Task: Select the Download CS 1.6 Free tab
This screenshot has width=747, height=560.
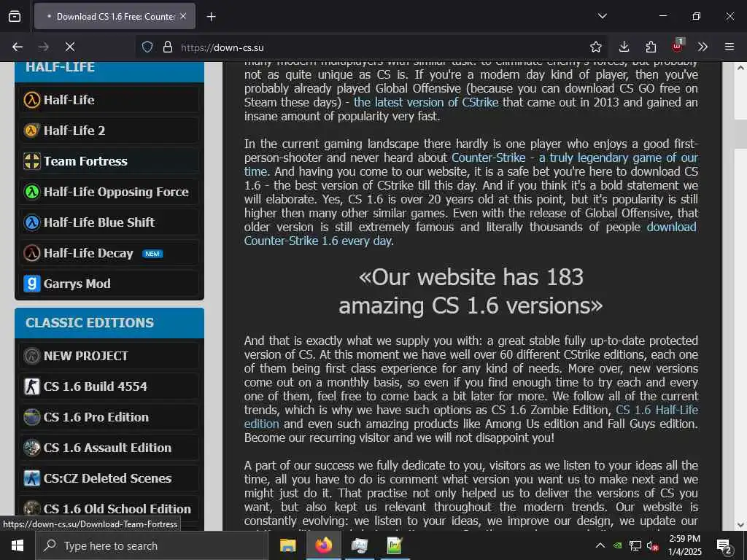Action: [x=115, y=16]
